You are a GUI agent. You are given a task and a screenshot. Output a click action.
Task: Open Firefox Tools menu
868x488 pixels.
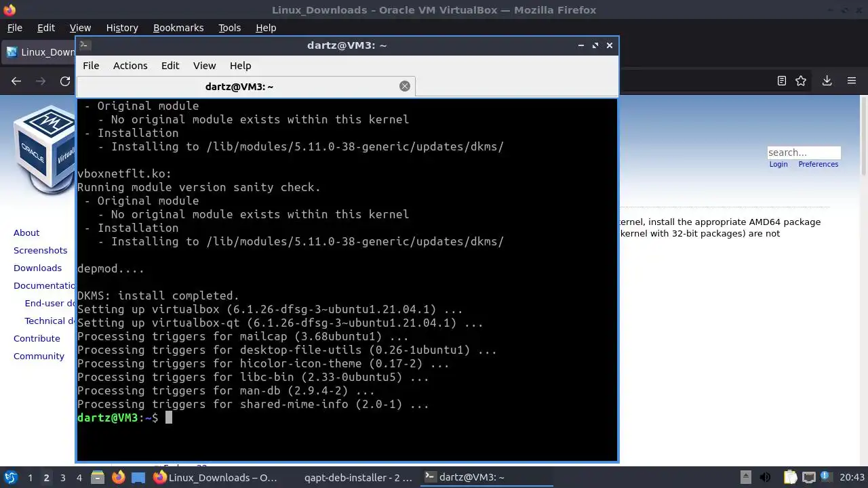coord(229,28)
